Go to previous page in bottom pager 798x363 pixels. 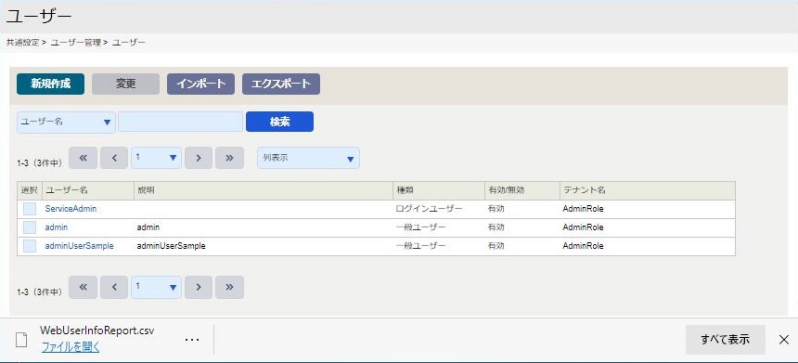pyautogui.click(x=114, y=288)
